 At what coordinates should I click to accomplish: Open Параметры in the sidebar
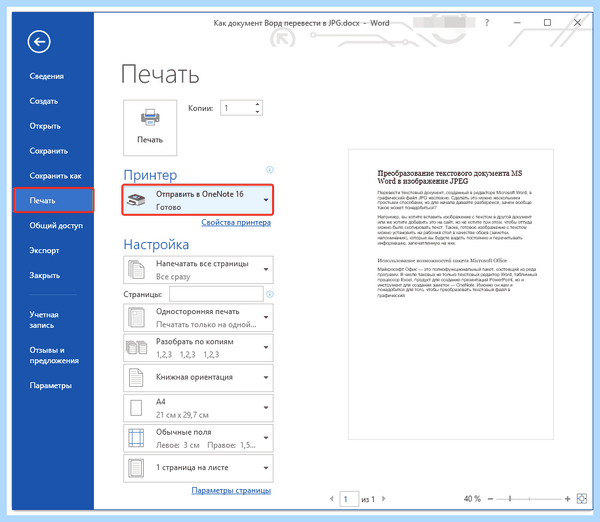pyautogui.click(x=51, y=385)
